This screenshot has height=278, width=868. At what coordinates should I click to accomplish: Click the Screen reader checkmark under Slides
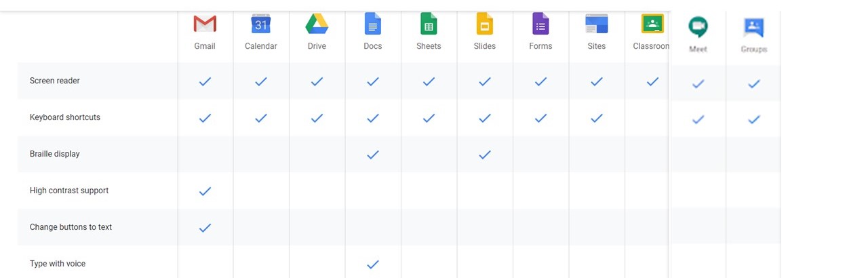(x=485, y=81)
